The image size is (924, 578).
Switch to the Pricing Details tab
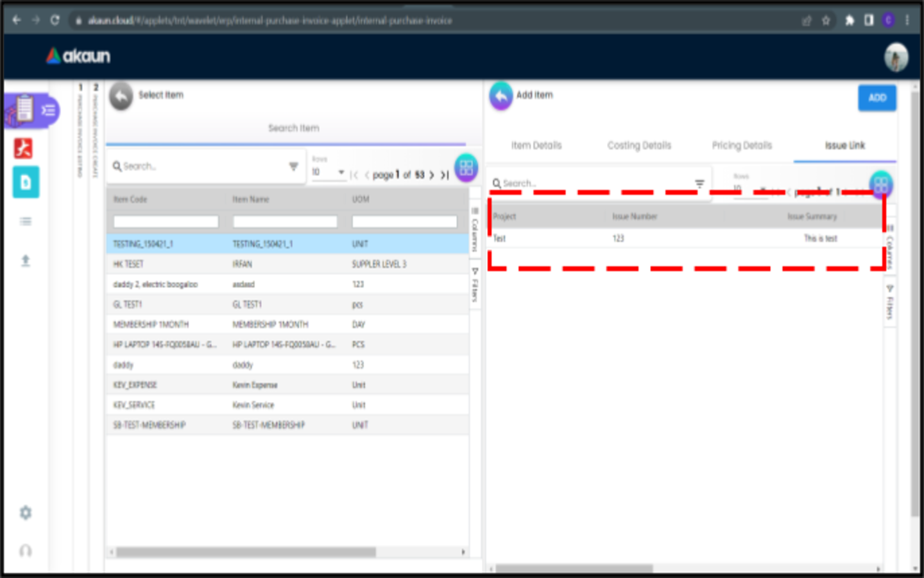point(742,146)
